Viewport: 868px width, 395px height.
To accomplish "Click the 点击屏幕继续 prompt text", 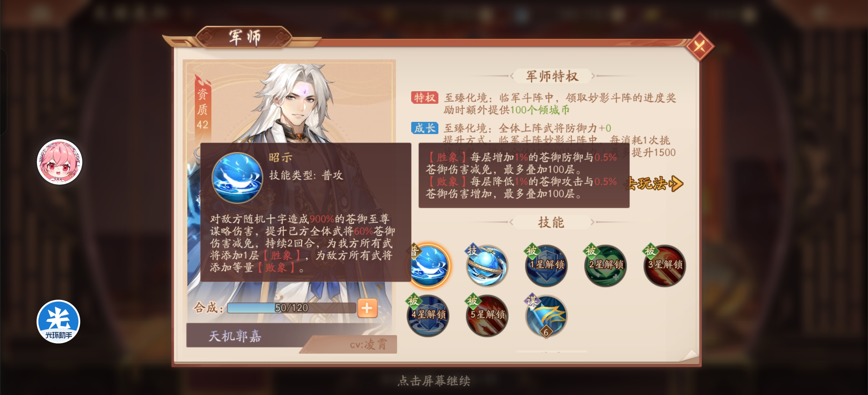I will point(434,381).
